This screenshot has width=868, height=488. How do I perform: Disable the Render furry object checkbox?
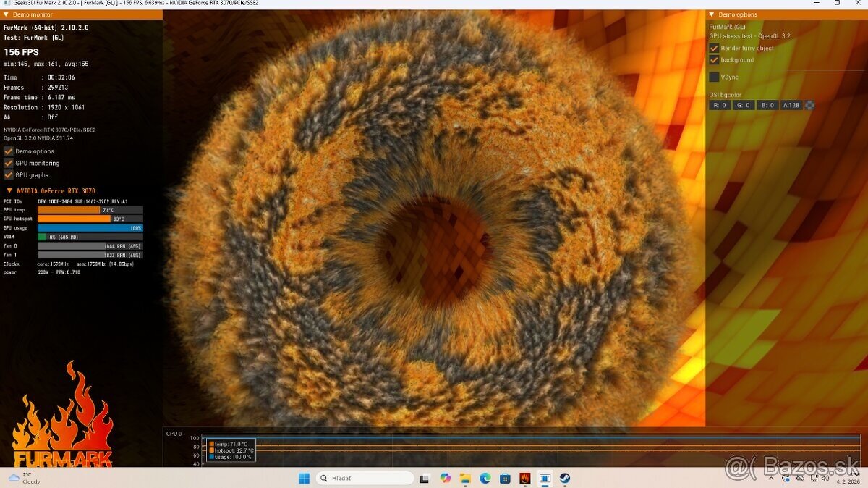click(714, 48)
